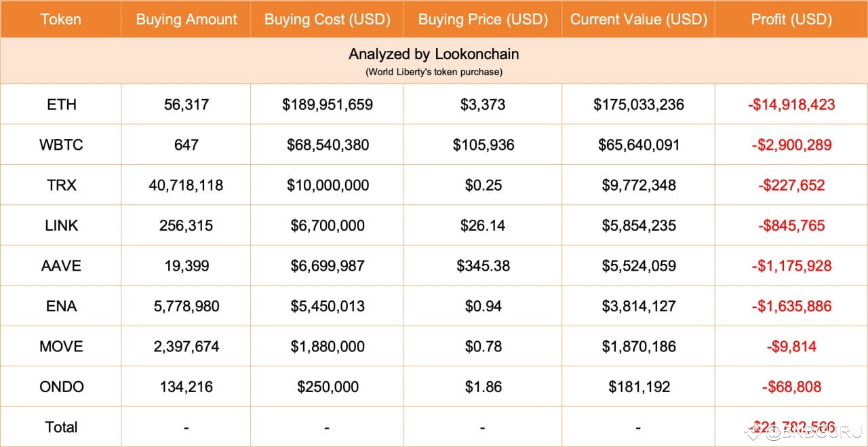Click ETH profit value -$14,918,423
The height and width of the screenshot is (447, 868).
[x=791, y=104]
